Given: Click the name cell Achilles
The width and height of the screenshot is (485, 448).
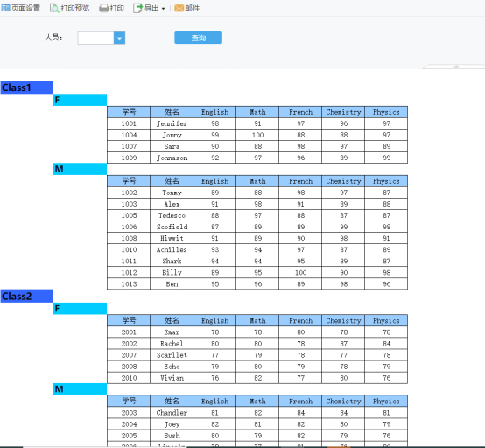Looking at the screenshot, I should point(172,250).
